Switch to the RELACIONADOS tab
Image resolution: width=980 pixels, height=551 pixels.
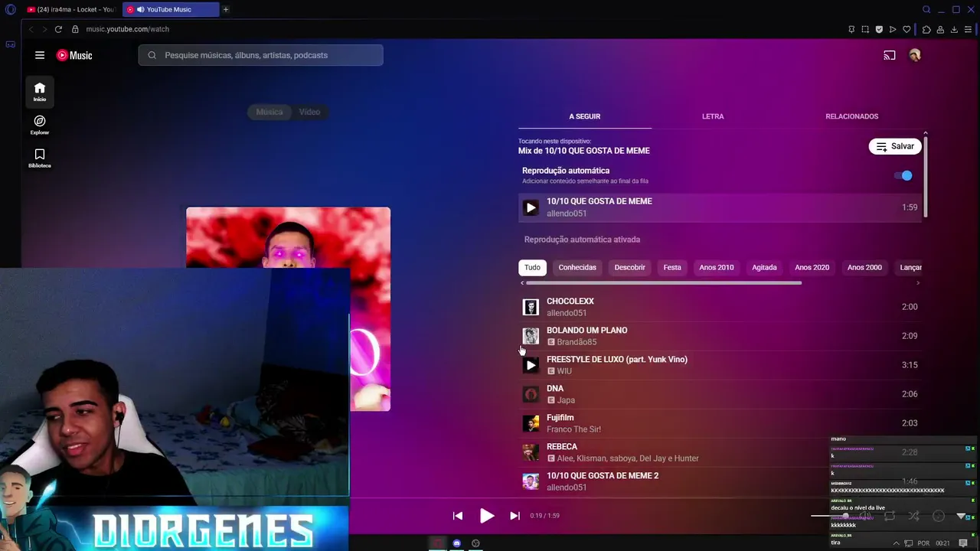(852, 116)
